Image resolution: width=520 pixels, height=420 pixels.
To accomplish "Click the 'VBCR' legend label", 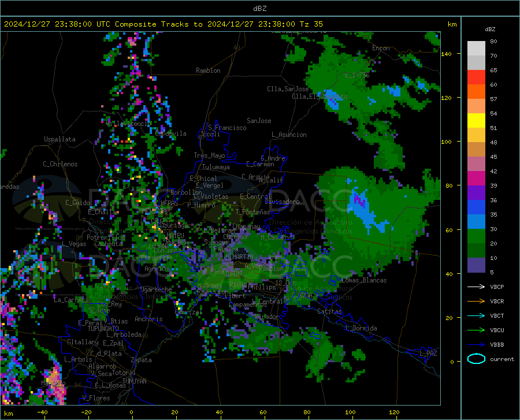I will (x=497, y=301).
